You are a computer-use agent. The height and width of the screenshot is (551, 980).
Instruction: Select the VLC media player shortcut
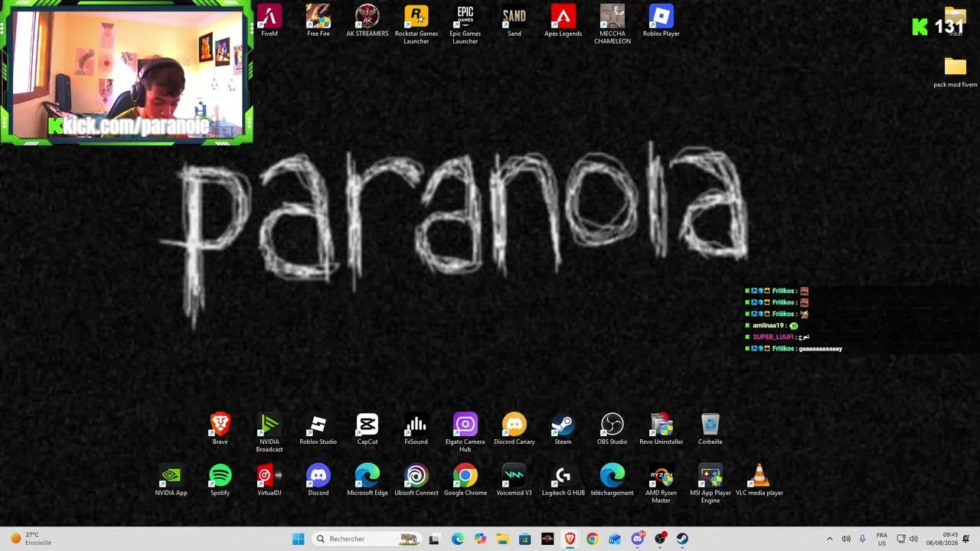pos(759,481)
